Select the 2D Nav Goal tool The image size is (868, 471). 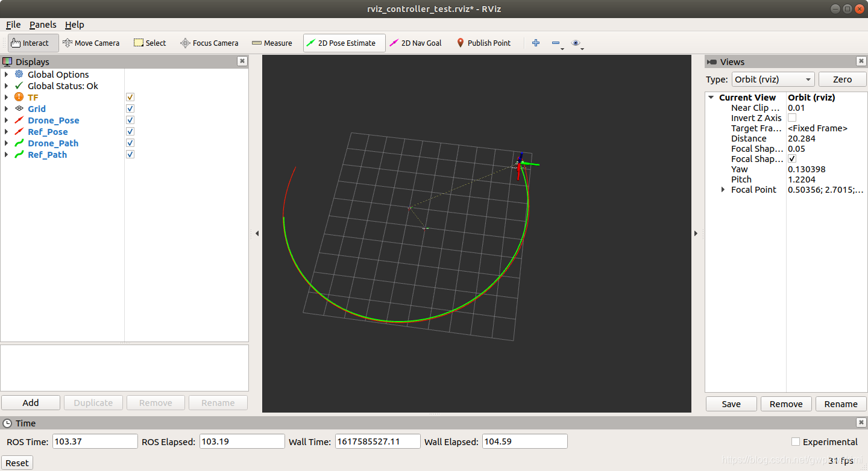tap(415, 43)
